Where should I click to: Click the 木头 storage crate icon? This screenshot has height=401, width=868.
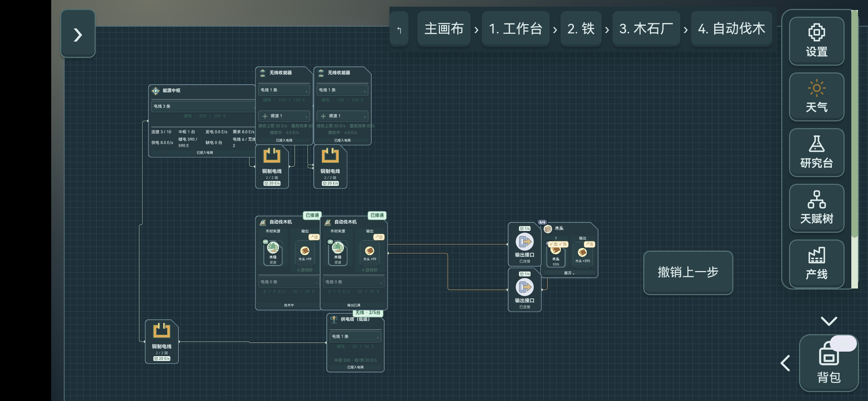point(548,229)
